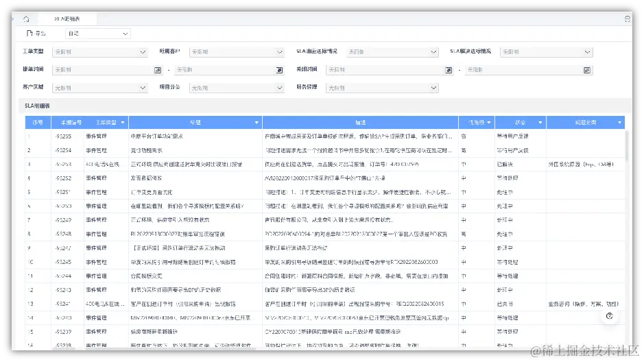Select the row numbered -95248

click(x=324, y=234)
